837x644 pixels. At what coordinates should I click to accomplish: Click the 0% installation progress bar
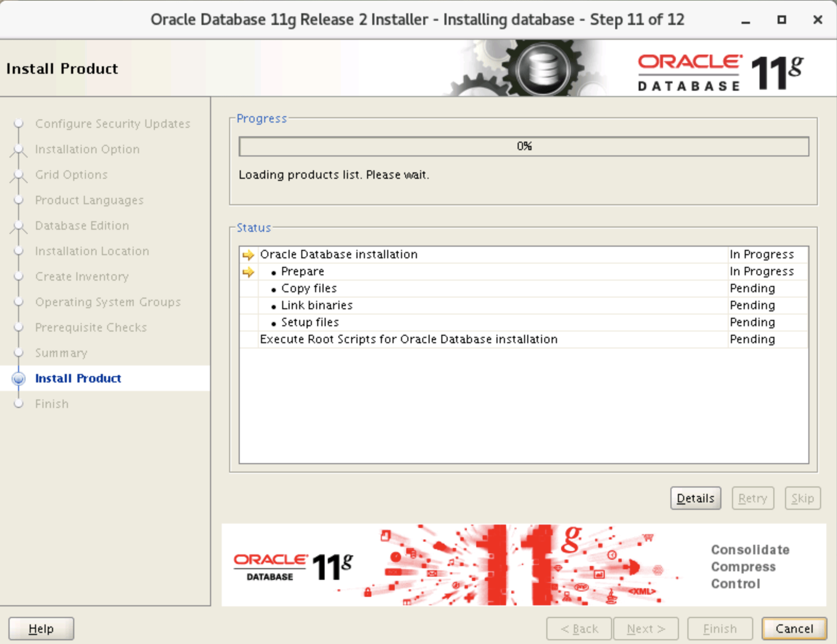pyautogui.click(x=524, y=146)
